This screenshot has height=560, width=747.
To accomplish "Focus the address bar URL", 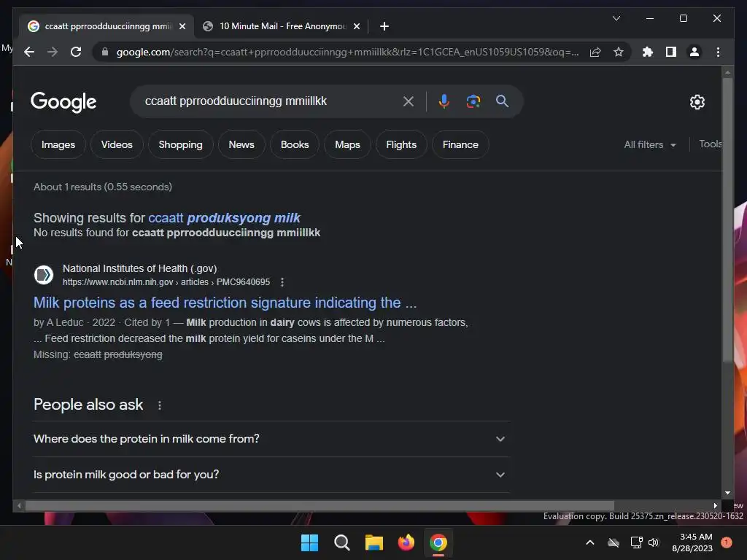I will coord(348,52).
